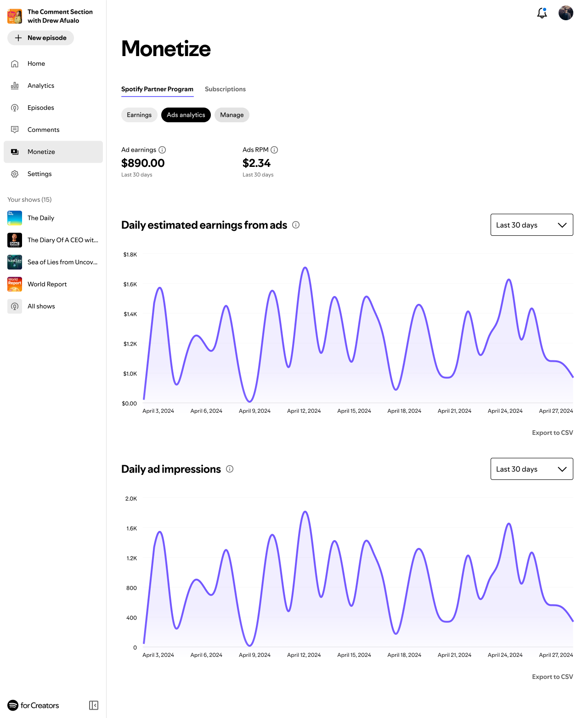Export earnings chart to CSV
The width and height of the screenshot is (588, 718).
[x=552, y=433]
